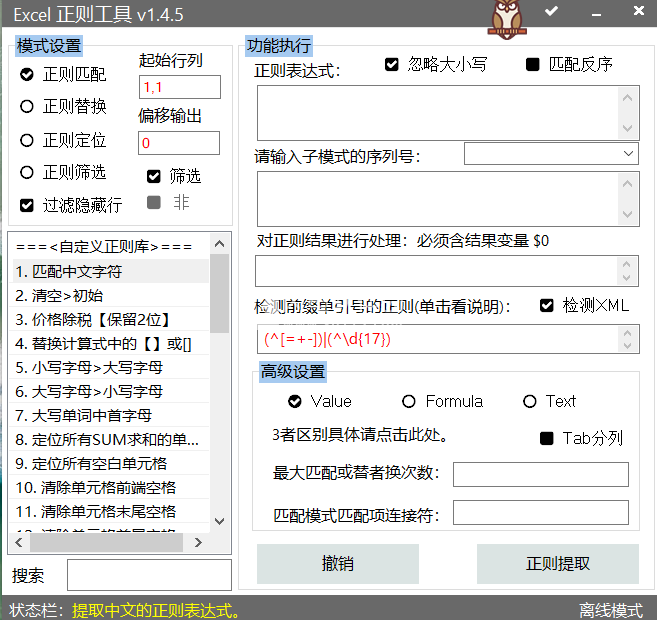
Task: Click the 提取中文的正则表达式 status message
Action: click(x=155, y=610)
